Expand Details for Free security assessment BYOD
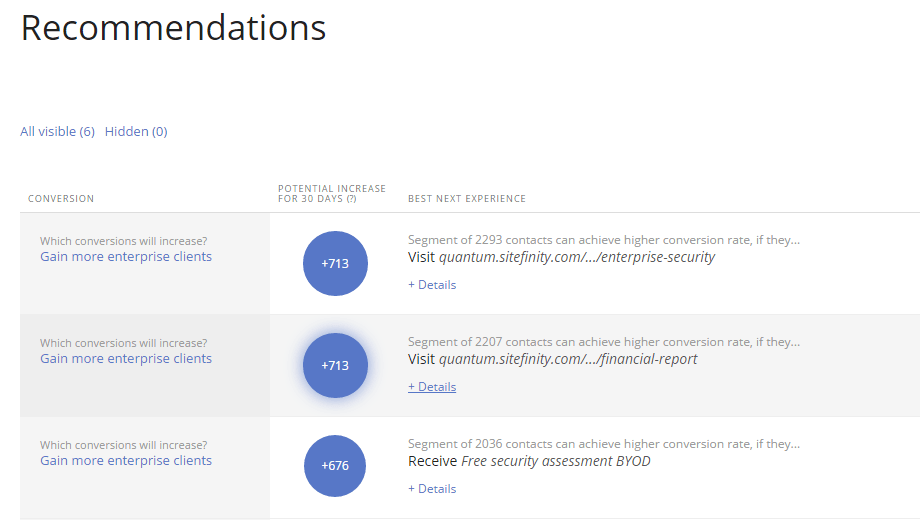Image resolution: width=920 pixels, height=520 pixels. [x=432, y=489]
